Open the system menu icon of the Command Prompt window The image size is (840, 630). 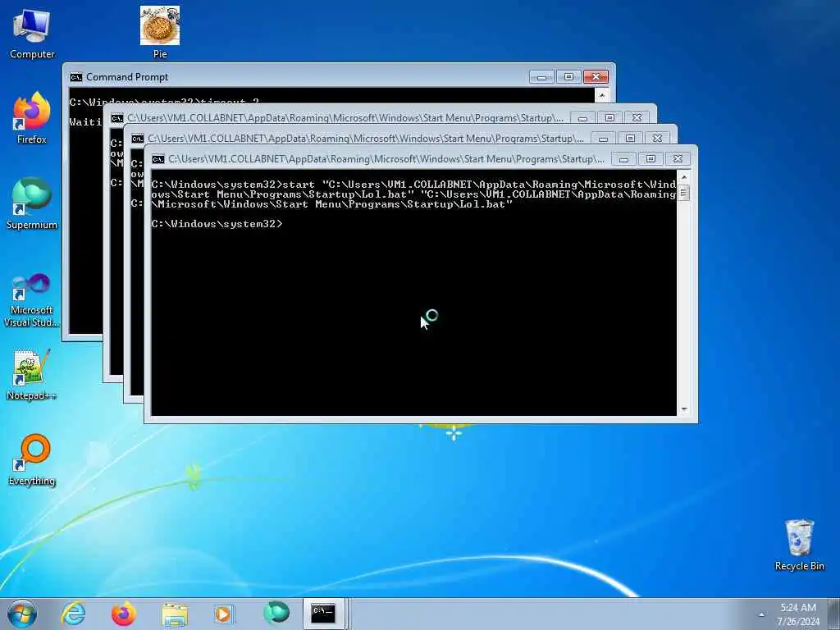coord(75,77)
